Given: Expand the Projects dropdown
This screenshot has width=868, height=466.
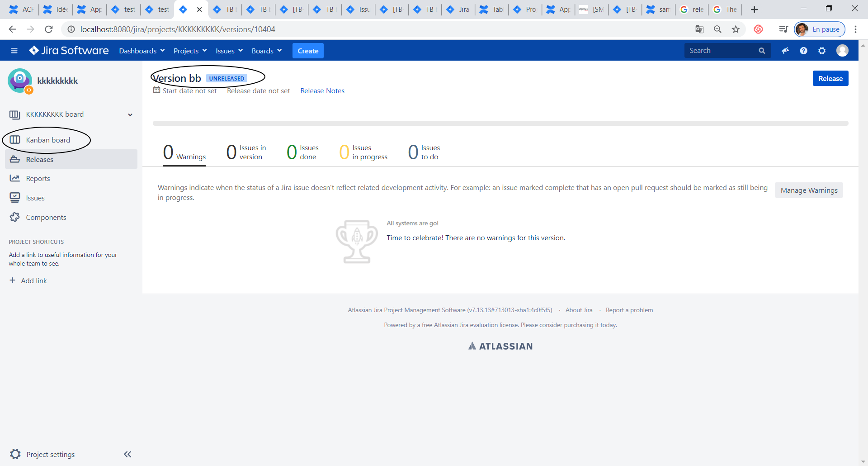Looking at the screenshot, I should 190,51.
